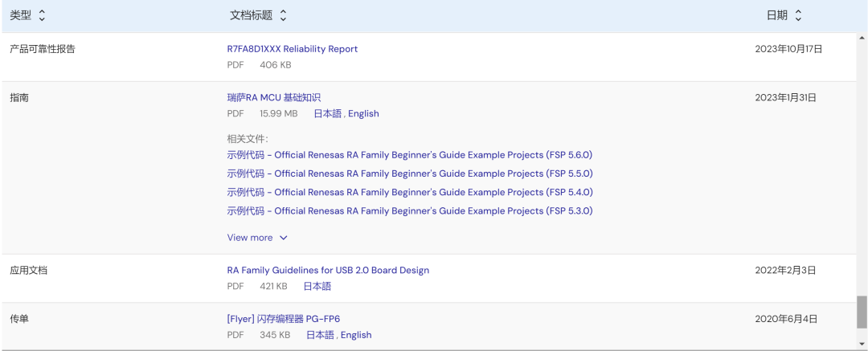Open RA Family Guidelines for USB 2.0 Board Design
Image resolution: width=868 pixels, height=351 pixels.
coord(328,271)
